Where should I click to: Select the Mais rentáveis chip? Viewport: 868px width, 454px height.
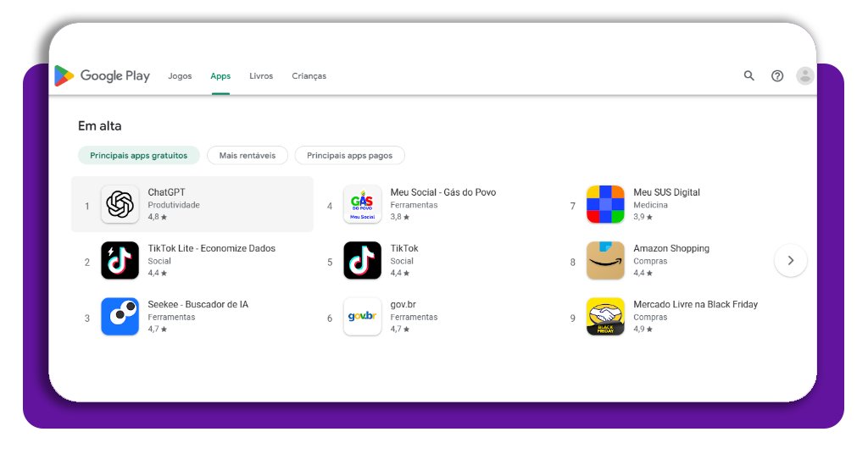point(248,155)
